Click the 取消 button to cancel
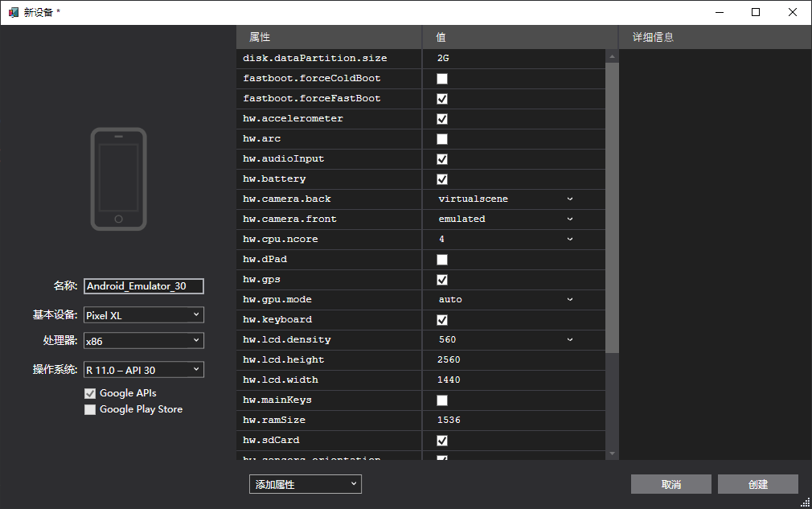The height and width of the screenshot is (509, 812). (x=671, y=483)
